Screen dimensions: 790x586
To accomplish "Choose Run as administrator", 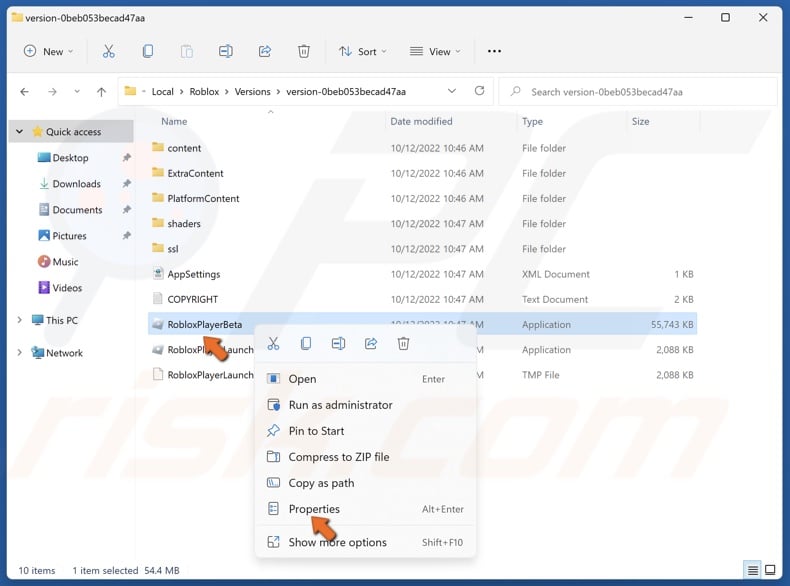I will click(365, 405).
